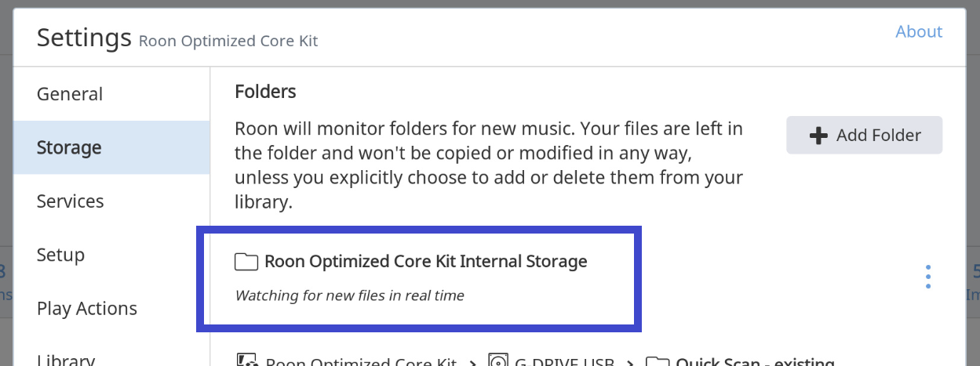Viewport: 980px width, 366px height.
Task: Click the Roon Optimized Core Kit device icon
Action: [x=247, y=361]
